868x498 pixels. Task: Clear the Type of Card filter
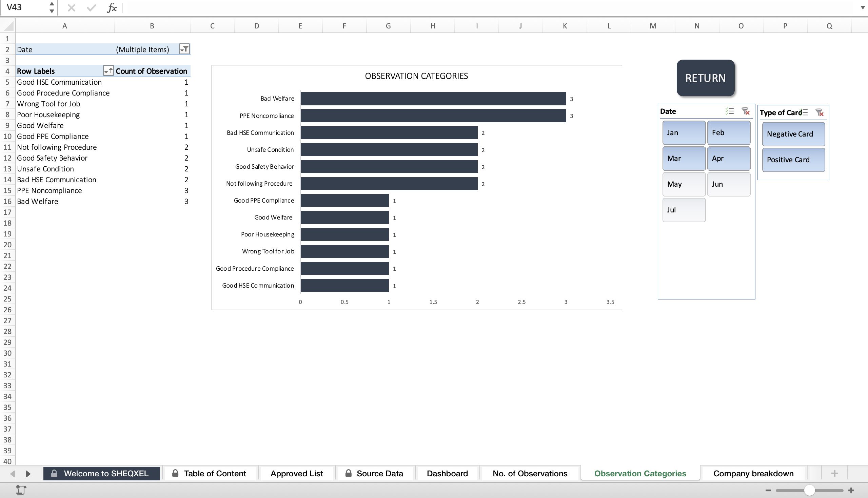pyautogui.click(x=820, y=112)
